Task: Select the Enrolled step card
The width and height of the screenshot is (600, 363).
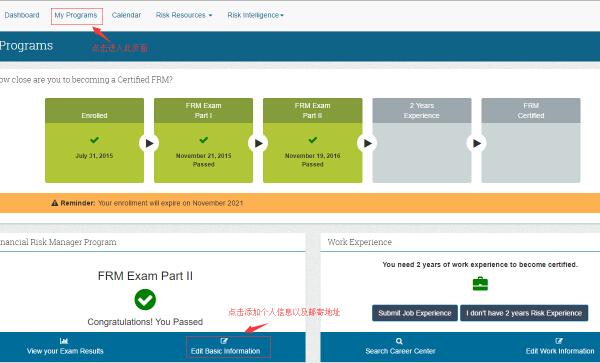Action: 95,140
